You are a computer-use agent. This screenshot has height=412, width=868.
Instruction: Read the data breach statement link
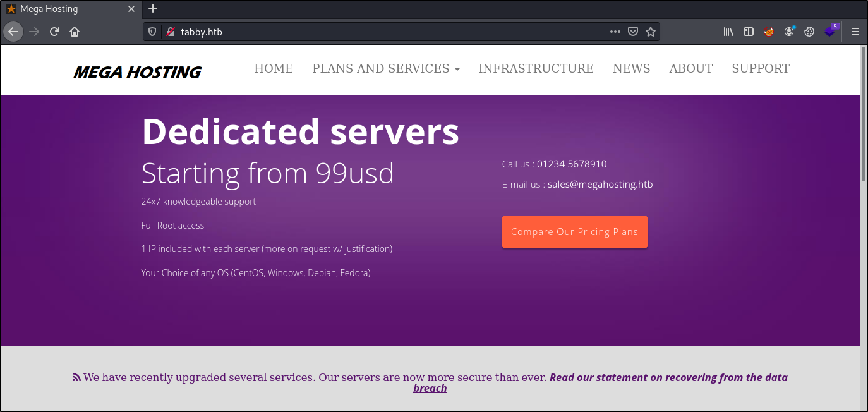point(668,377)
